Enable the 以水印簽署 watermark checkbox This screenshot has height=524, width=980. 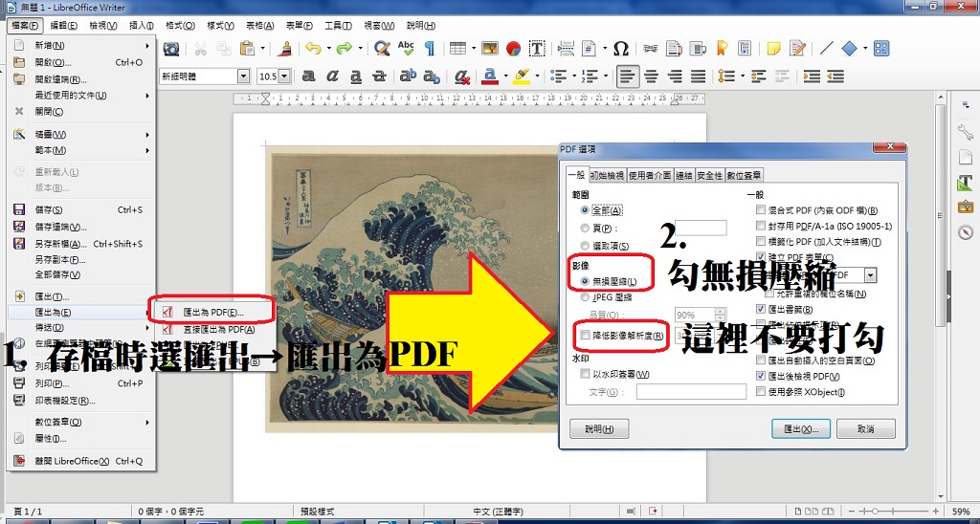point(586,374)
